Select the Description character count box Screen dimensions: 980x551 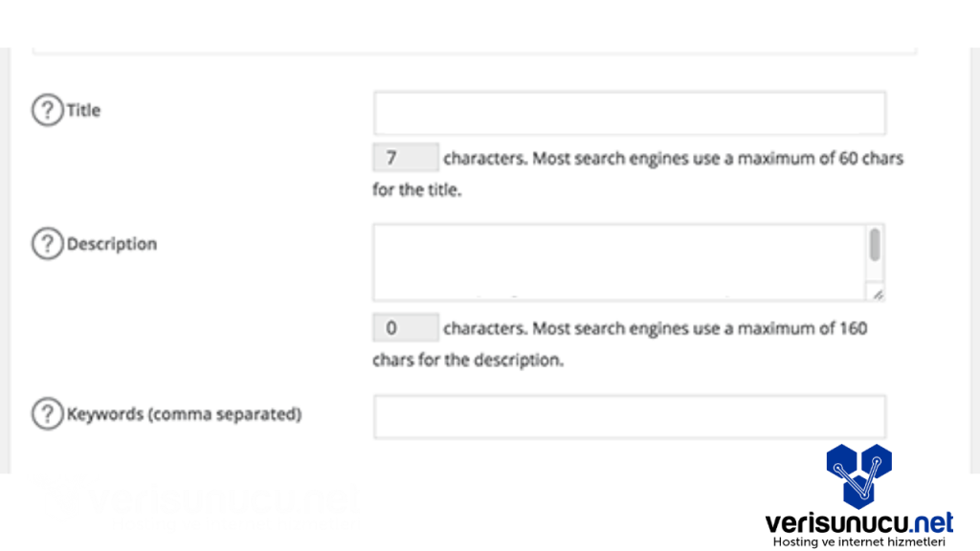[405, 328]
